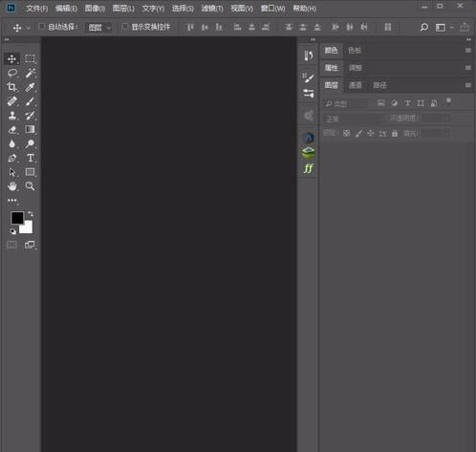The height and width of the screenshot is (452, 476).
Task: Click the search magnifier in options bar
Action: click(424, 28)
